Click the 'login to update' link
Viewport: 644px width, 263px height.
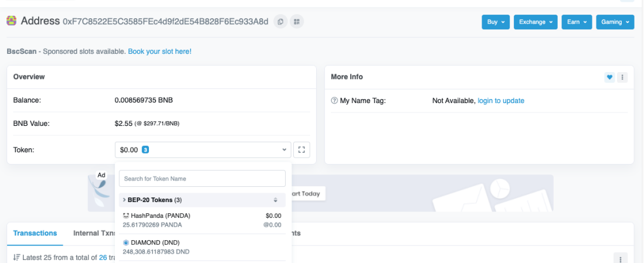(501, 101)
